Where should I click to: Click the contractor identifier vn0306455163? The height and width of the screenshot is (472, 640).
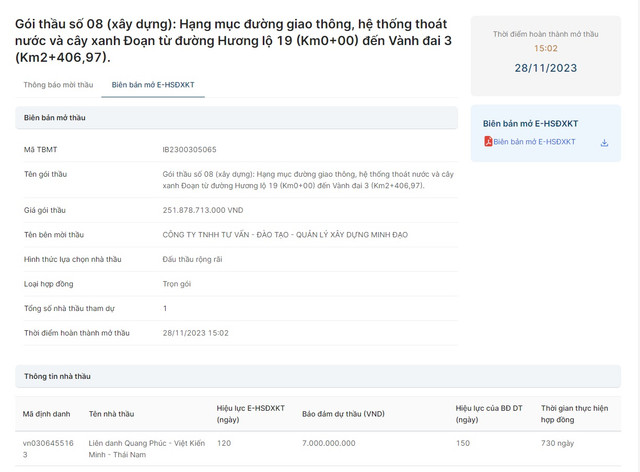46,447
